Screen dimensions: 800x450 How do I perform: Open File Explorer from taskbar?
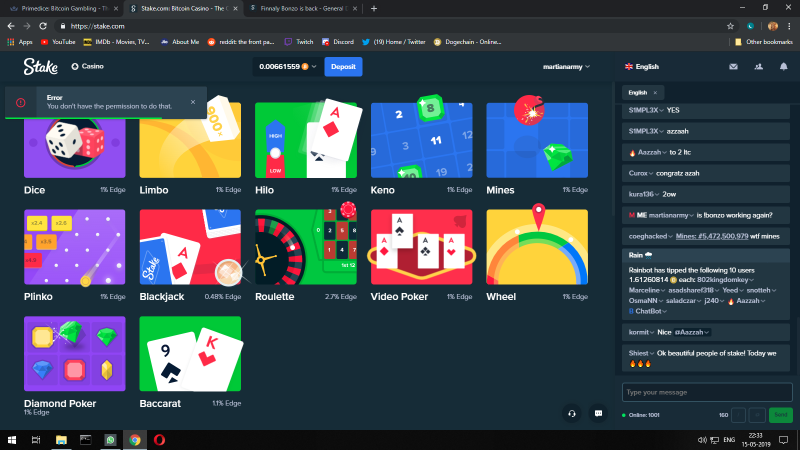61,440
